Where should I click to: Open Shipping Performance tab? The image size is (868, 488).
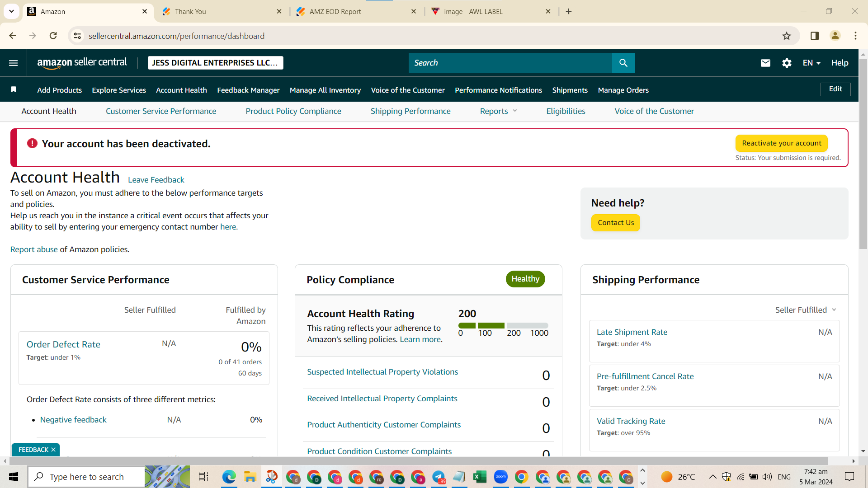point(410,111)
